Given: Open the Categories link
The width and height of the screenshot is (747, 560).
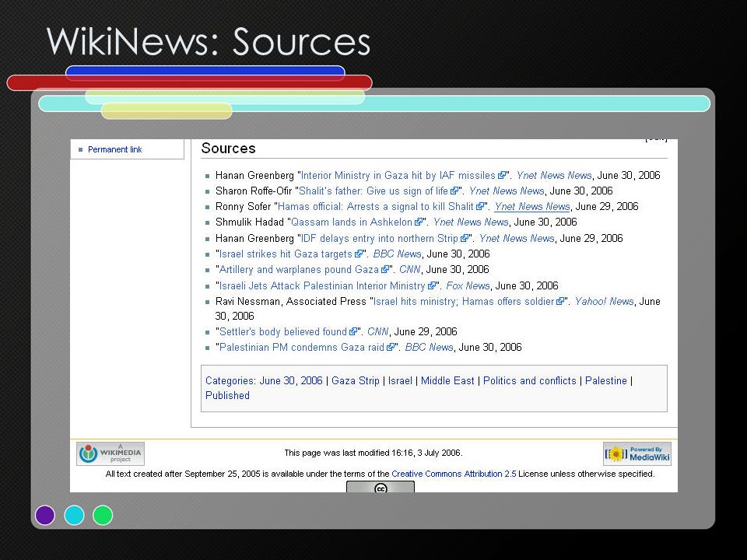Looking at the screenshot, I should (x=230, y=380).
